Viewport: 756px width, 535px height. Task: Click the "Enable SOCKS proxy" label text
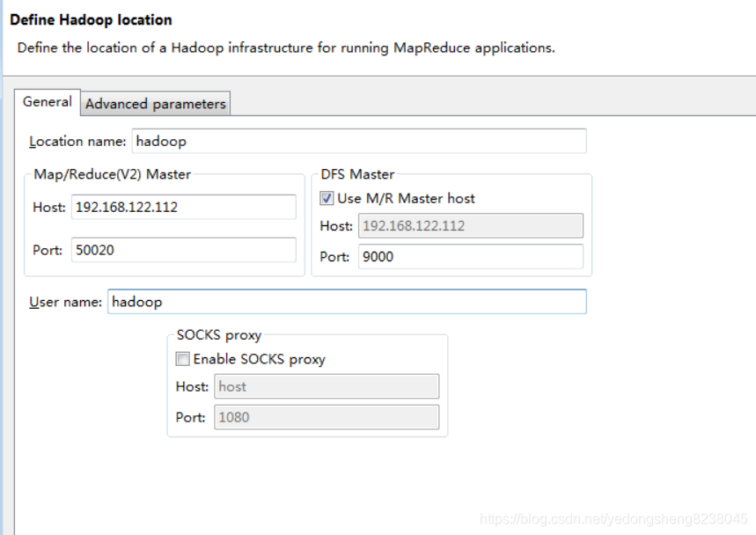(260, 360)
